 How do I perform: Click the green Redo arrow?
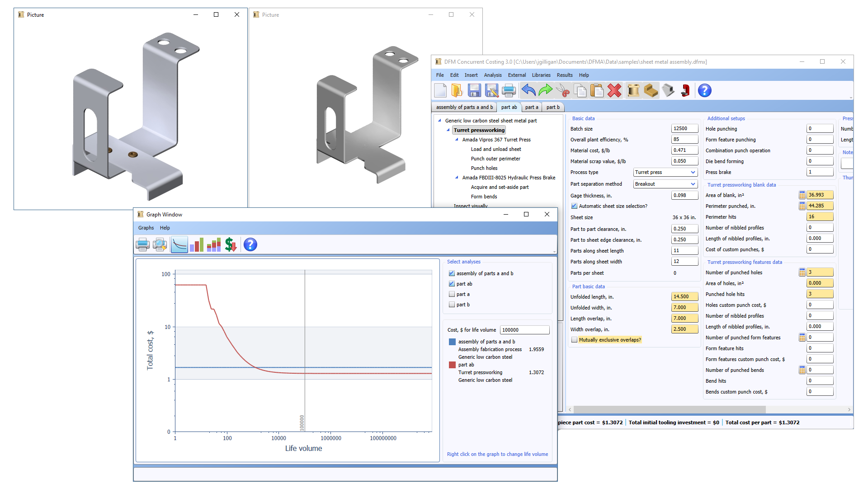point(546,91)
